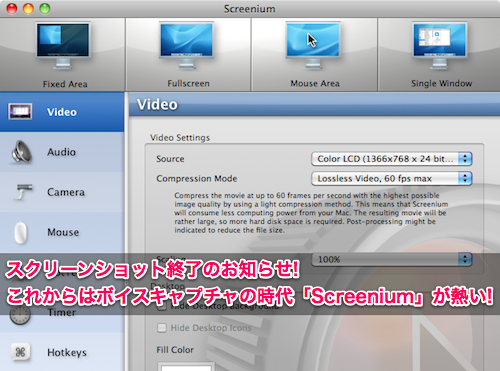Open Hotkeys via command key icon
Viewport: 500px width, 371px height.
point(20,352)
